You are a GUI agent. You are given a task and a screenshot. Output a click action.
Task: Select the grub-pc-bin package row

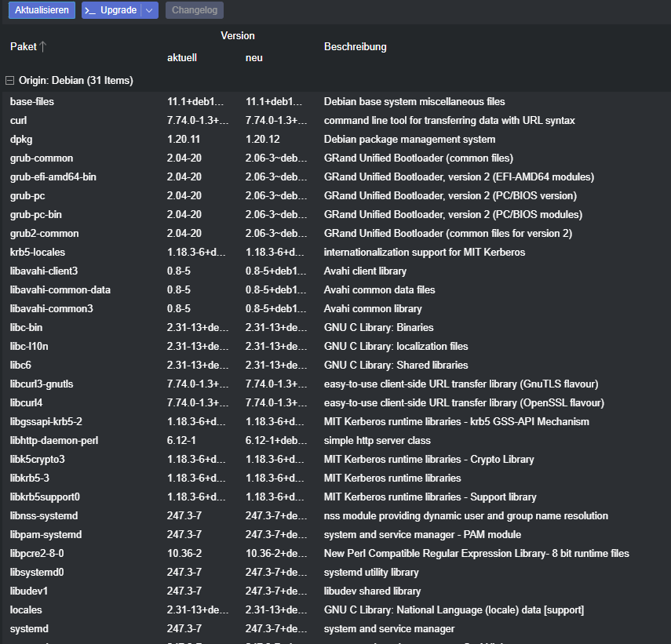(337, 214)
